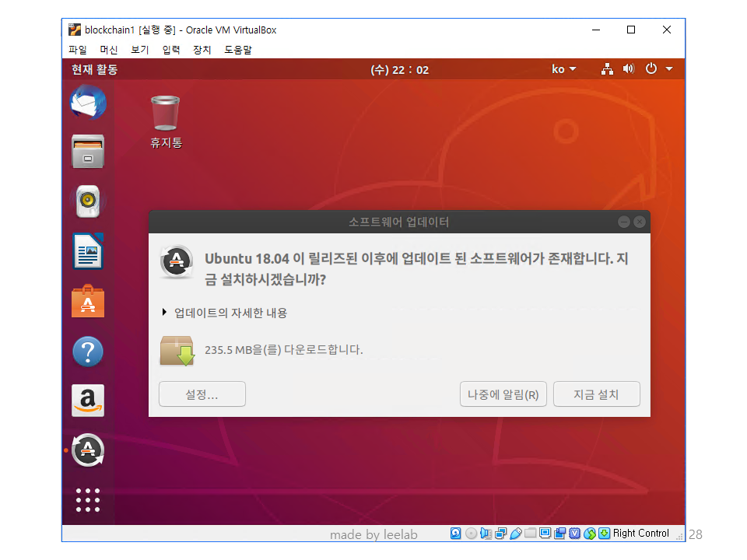Open the 보기 menu
The image size is (747, 560).
tap(140, 50)
